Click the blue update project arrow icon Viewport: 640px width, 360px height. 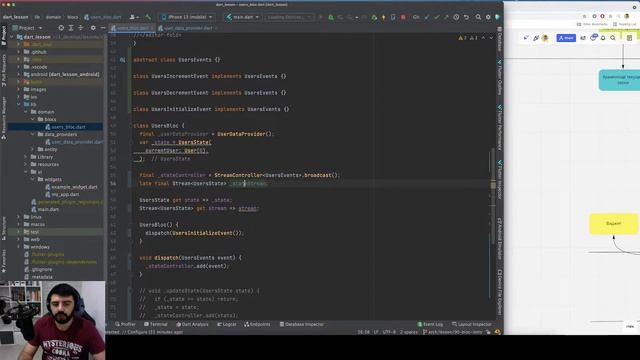tap(427, 17)
